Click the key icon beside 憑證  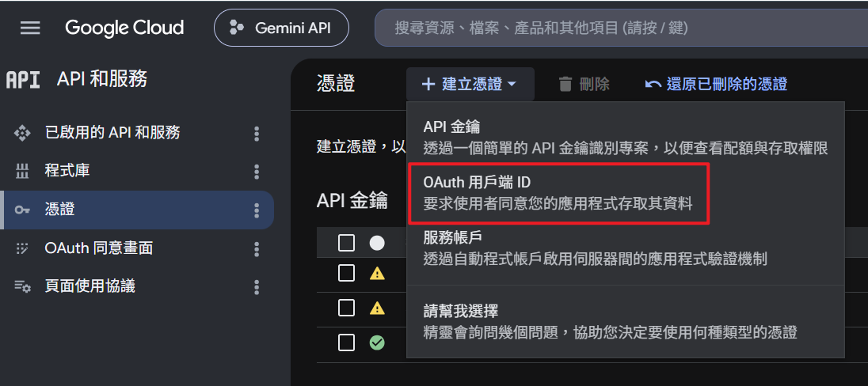[x=22, y=210]
